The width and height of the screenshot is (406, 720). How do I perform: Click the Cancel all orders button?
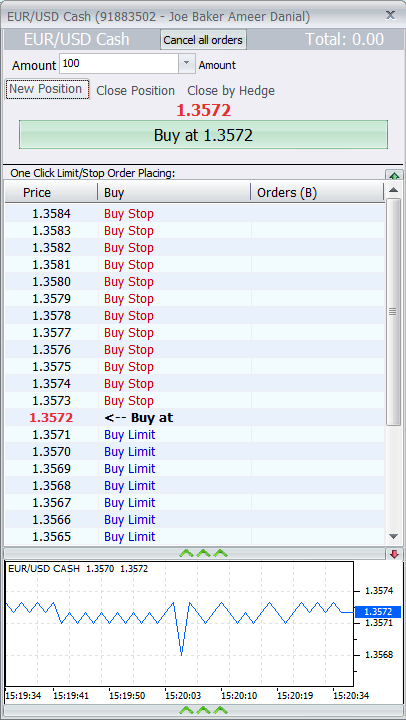[203, 40]
